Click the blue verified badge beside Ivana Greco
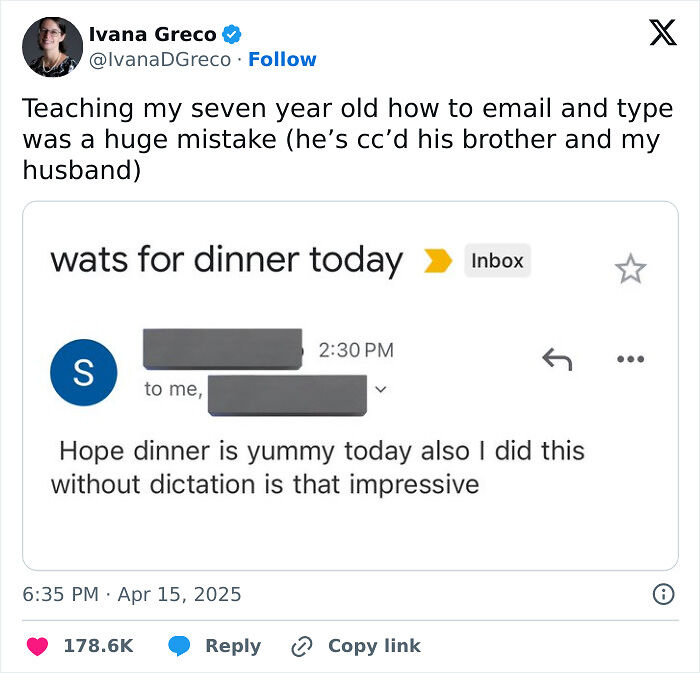This screenshot has height=673, width=700. [232, 34]
